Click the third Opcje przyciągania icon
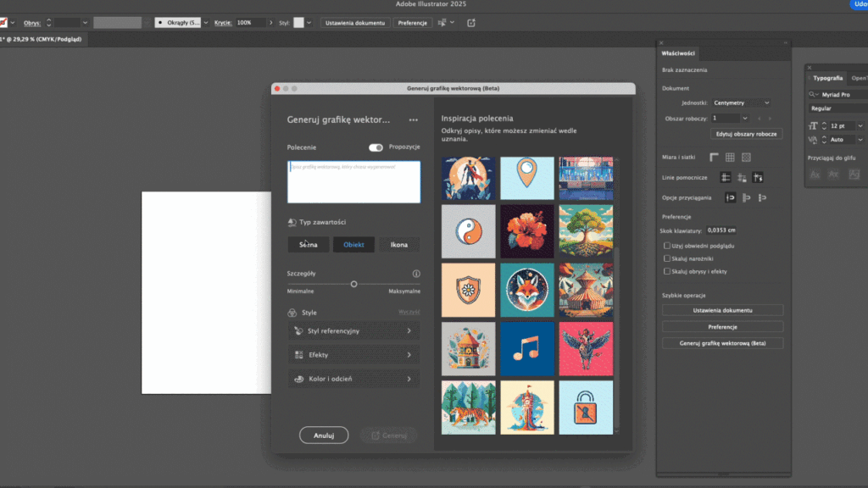868x488 pixels. (x=762, y=197)
